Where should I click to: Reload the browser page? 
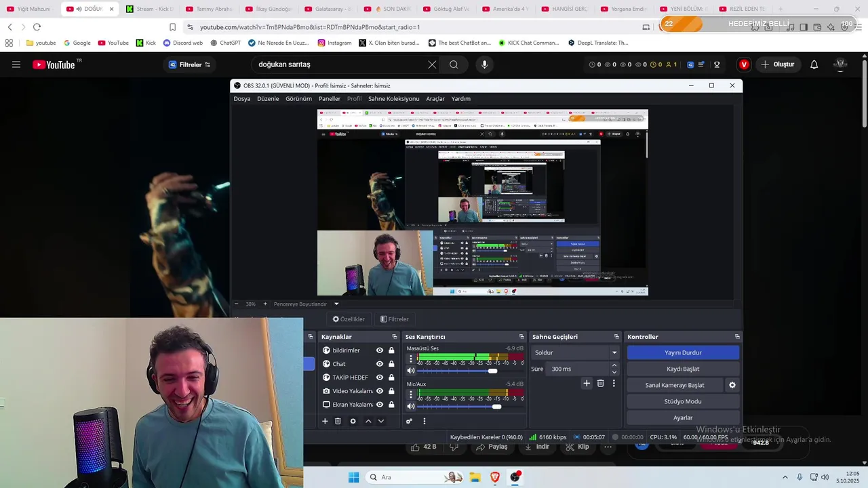[37, 27]
